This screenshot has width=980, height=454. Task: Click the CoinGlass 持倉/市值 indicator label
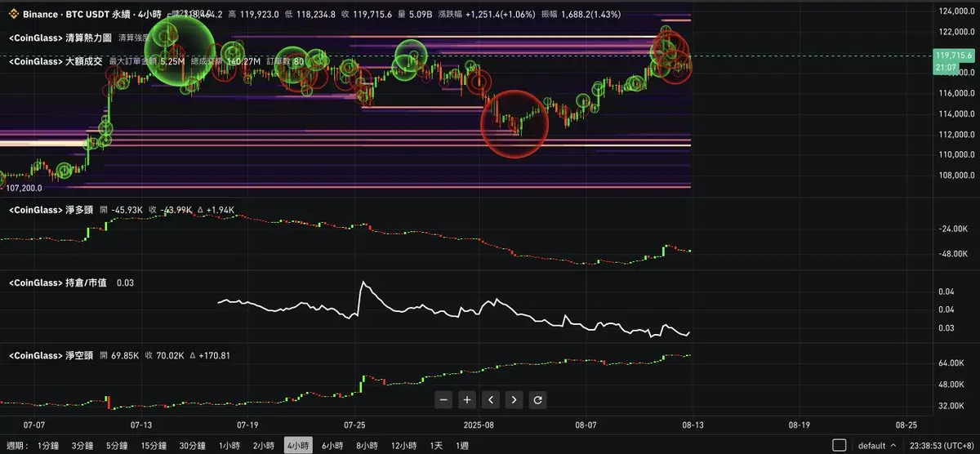point(58,283)
